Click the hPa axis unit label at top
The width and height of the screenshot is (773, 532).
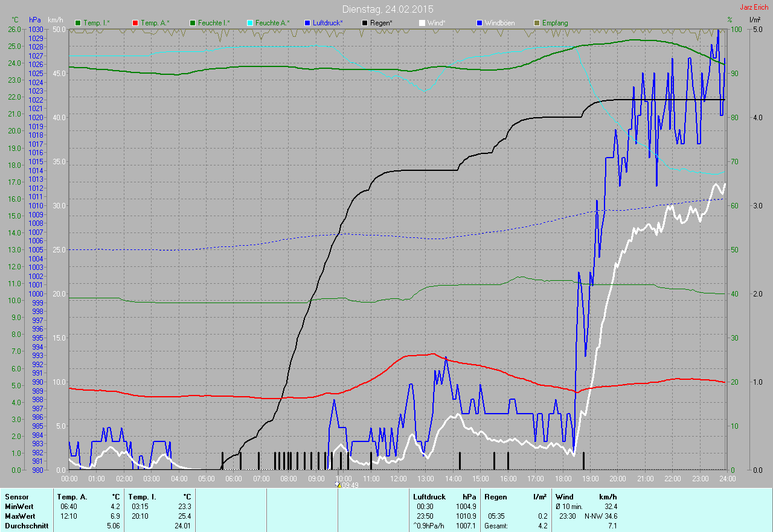tap(35, 20)
